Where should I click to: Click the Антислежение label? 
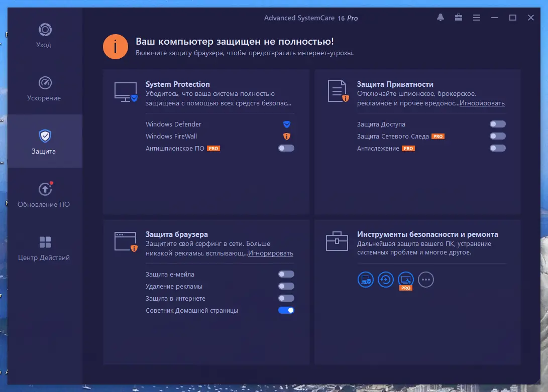click(x=378, y=149)
